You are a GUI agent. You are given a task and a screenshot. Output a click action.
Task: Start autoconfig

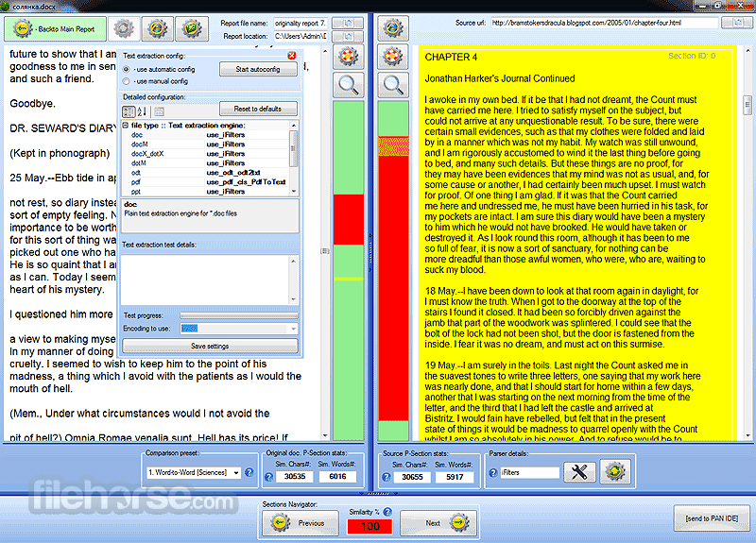point(258,69)
